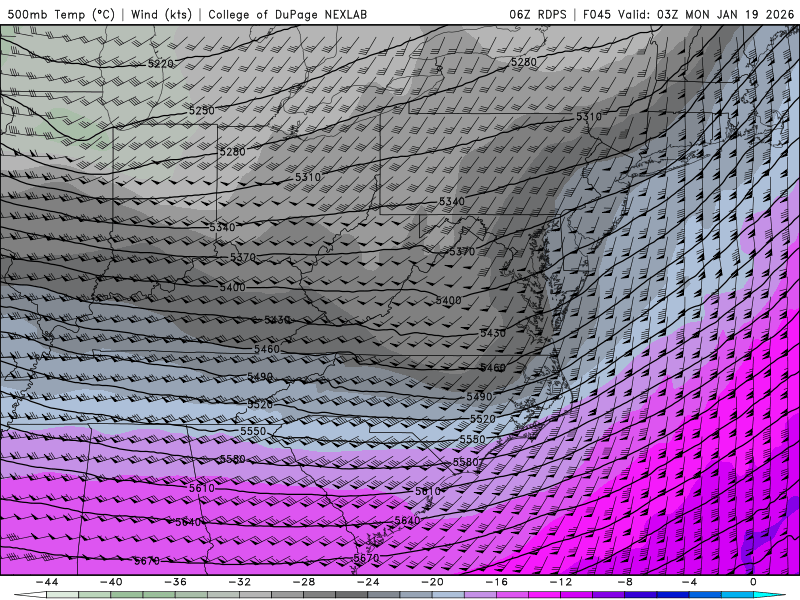Click the "500mb Temp (°C)" title text
The height and width of the screenshot is (600, 800).
(61, 14)
